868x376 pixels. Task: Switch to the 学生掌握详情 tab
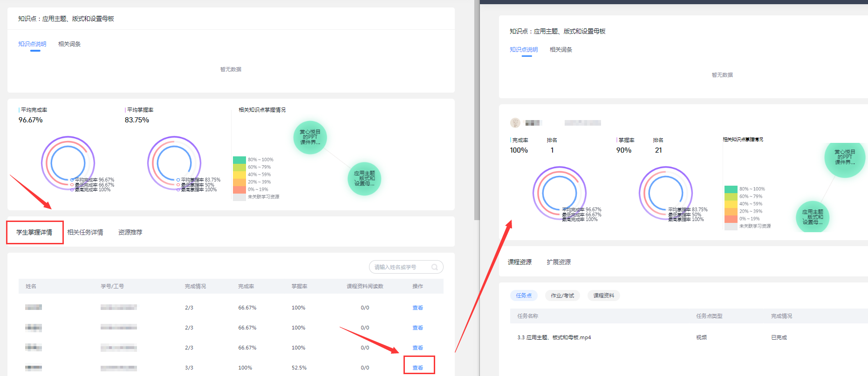click(34, 232)
